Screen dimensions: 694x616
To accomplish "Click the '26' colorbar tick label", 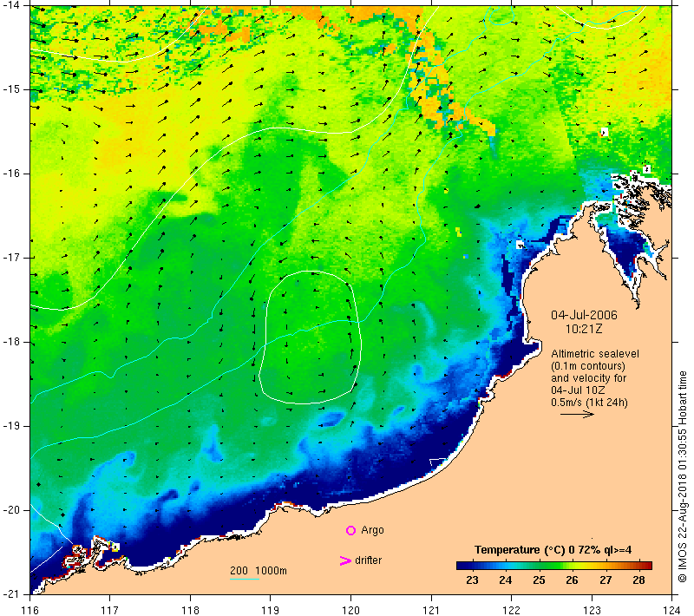I will 572,580.
